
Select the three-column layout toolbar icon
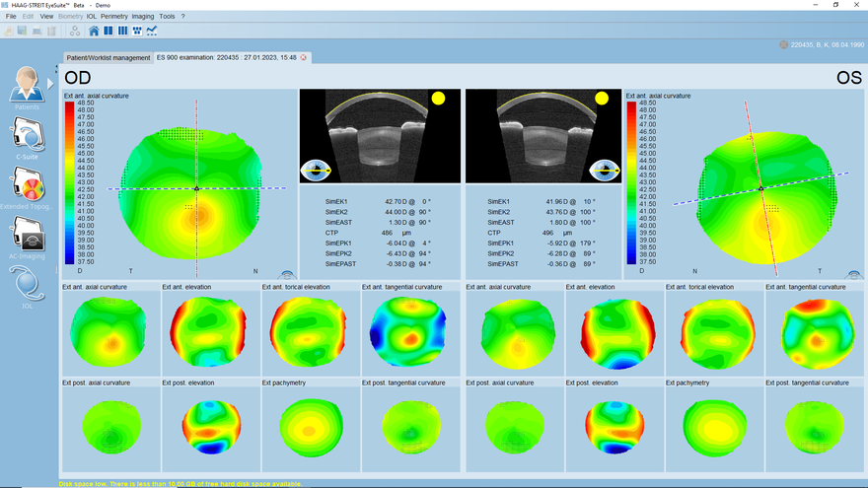pyautogui.click(x=123, y=31)
